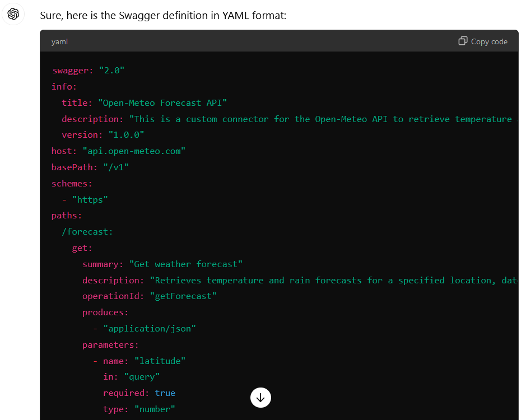Click the scroll-to-bottom arrow button
The width and height of the screenshot is (526, 420).
pos(260,398)
